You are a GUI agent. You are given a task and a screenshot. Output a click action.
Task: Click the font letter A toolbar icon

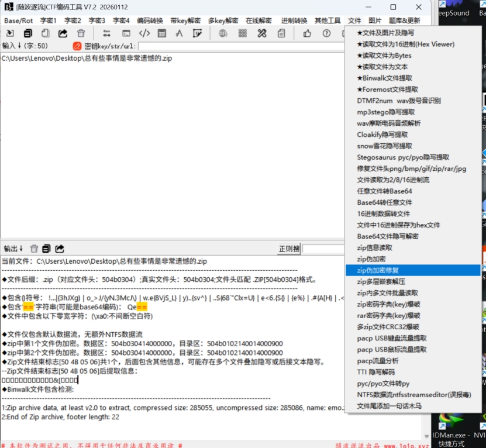click(179, 33)
